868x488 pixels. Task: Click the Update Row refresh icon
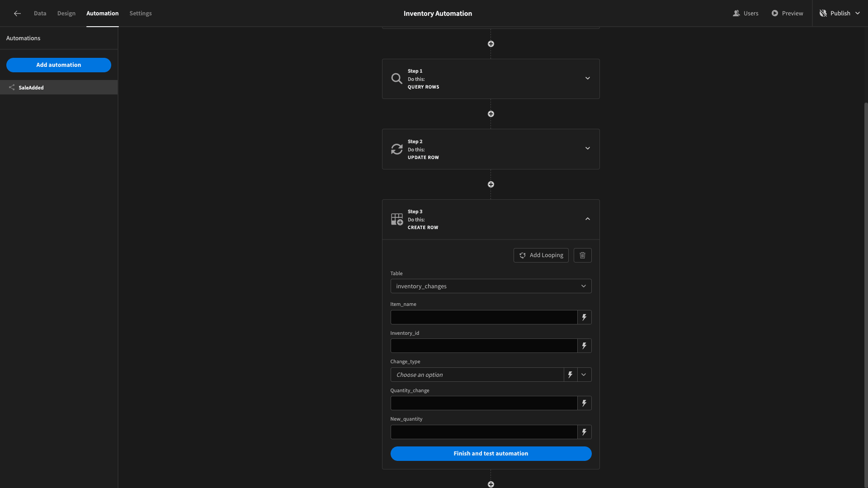397,149
